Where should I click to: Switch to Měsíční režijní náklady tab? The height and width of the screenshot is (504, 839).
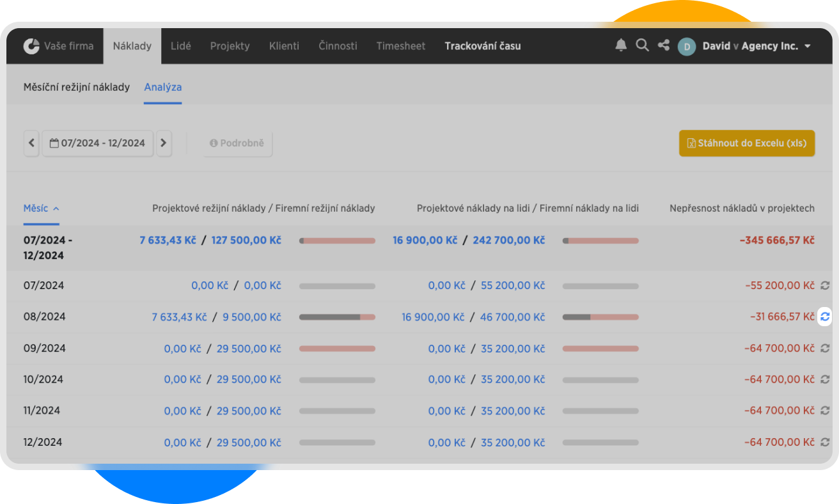pyautogui.click(x=77, y=87)
